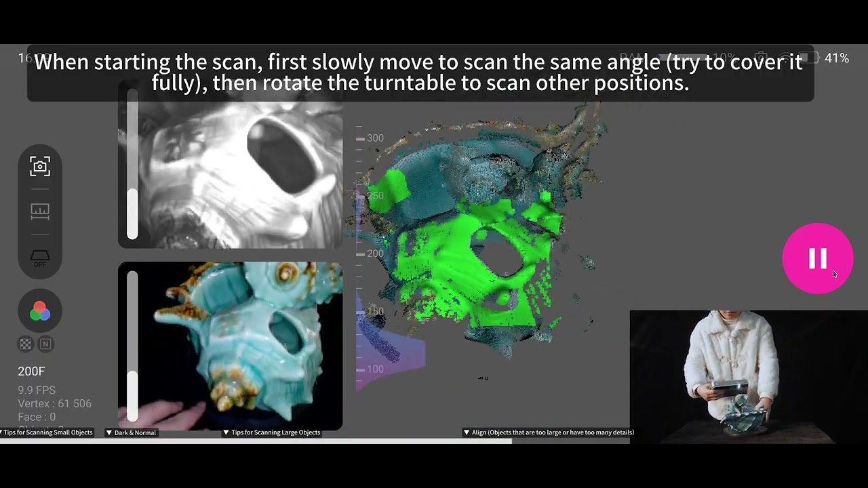Toggle the checkerboard texture icon
Screen dimensions: 868x488
(x=26, y=344)
